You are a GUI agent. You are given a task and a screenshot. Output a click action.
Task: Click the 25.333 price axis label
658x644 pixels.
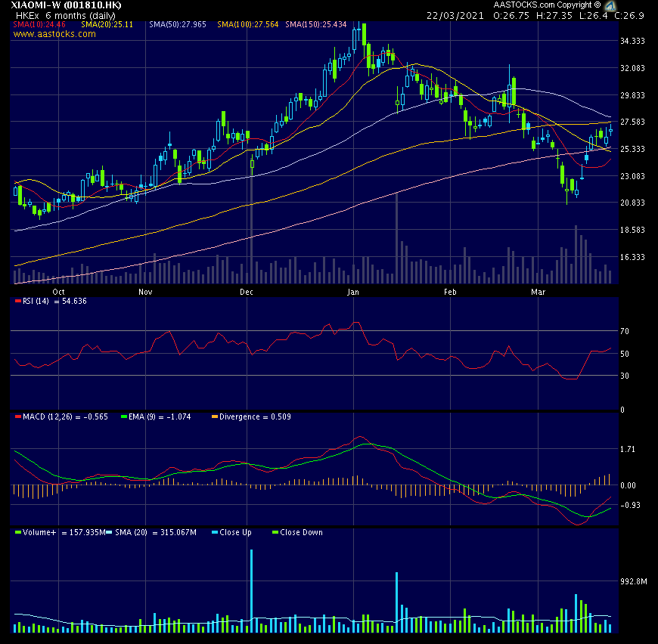632,149
